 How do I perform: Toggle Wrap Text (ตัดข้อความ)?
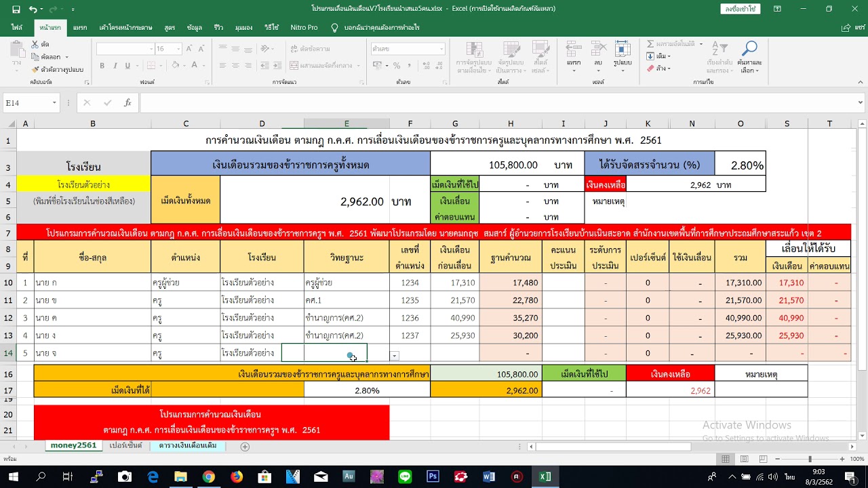click(310, 49)
